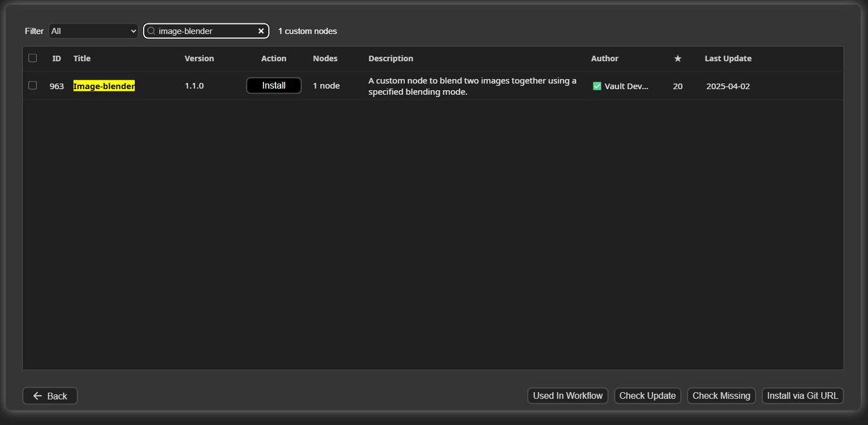This screenshot has height=425, width=868.
Task: Click the green verified badge beside Vault Dev
Action: click(x=597, y=86)
